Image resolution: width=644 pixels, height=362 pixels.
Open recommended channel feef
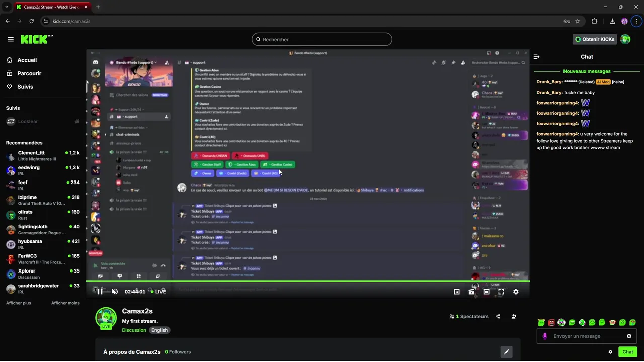(x=43, y=185)
